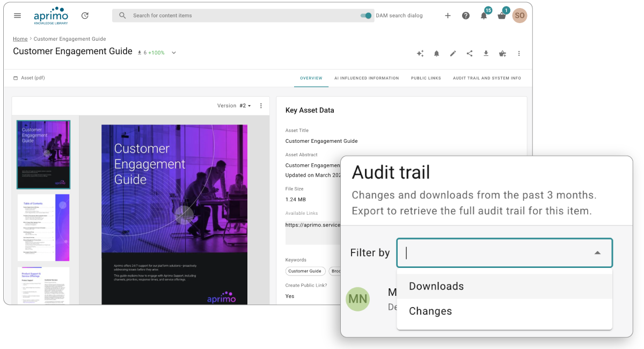644x349 pixels.
Task: Open the help question mark icon
Action: [466, 16]
